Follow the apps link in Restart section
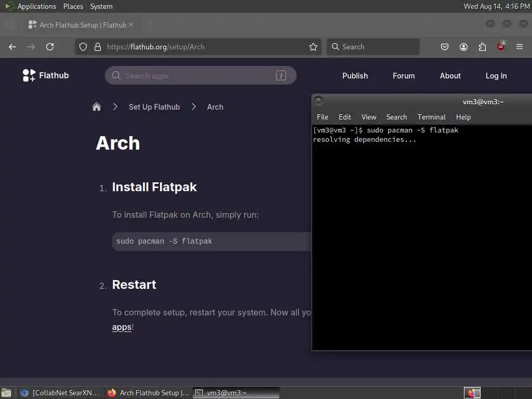This screenshot has width=532, height=399. tap(122, 327)
